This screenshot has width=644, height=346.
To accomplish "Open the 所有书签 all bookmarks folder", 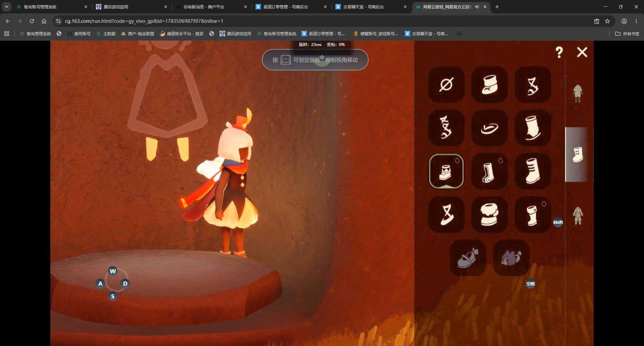I will pos(627,34).
